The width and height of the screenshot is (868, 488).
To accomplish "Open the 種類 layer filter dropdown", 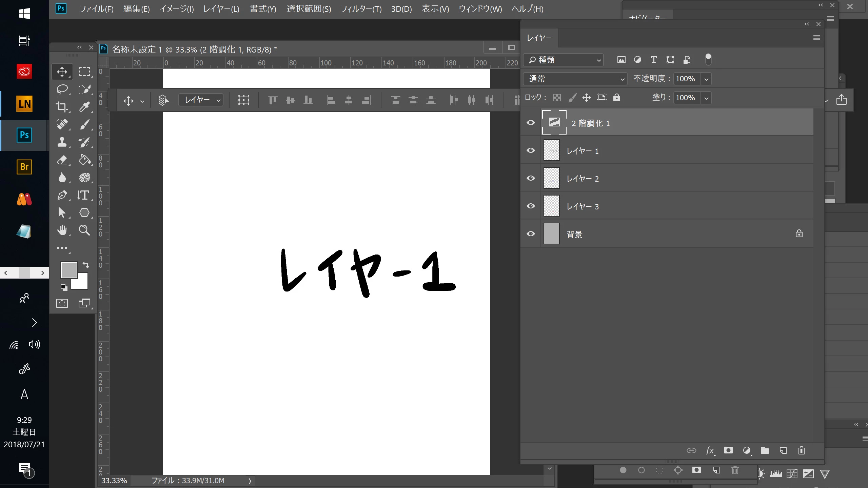I will 564,60.
